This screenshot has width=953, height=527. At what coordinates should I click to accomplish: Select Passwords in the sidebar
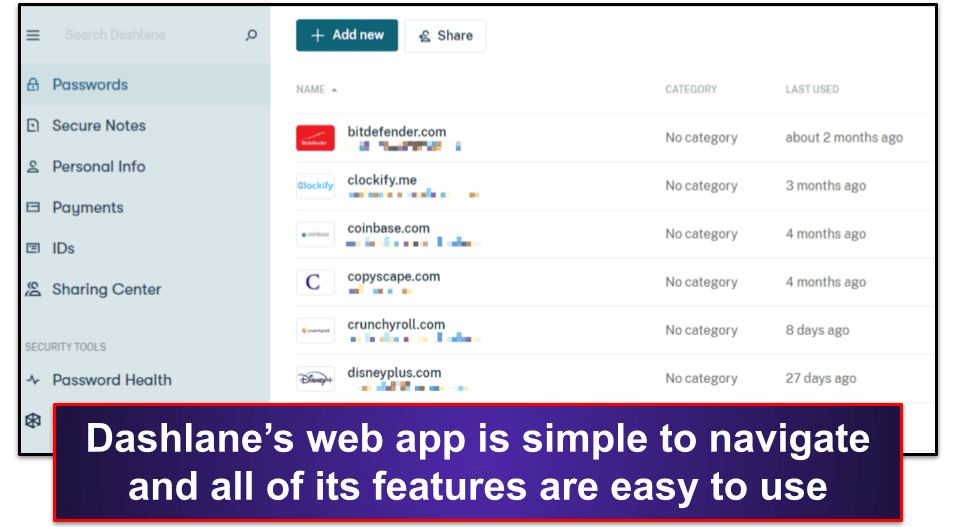click(x=90, y=84)
